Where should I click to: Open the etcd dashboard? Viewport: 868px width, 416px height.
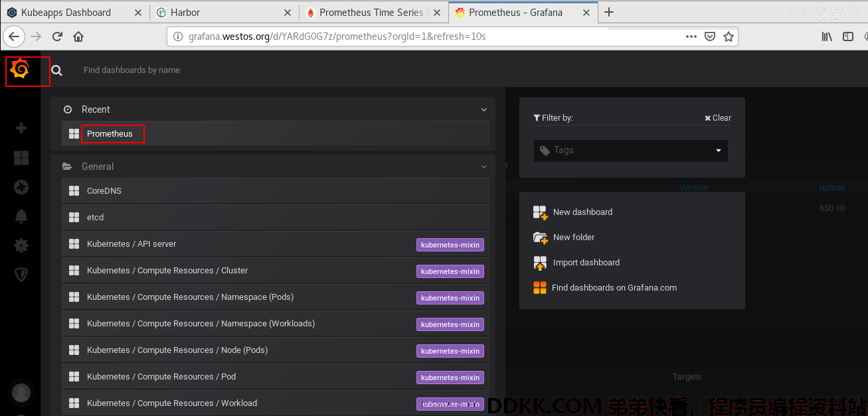click(x=276, y=218)
